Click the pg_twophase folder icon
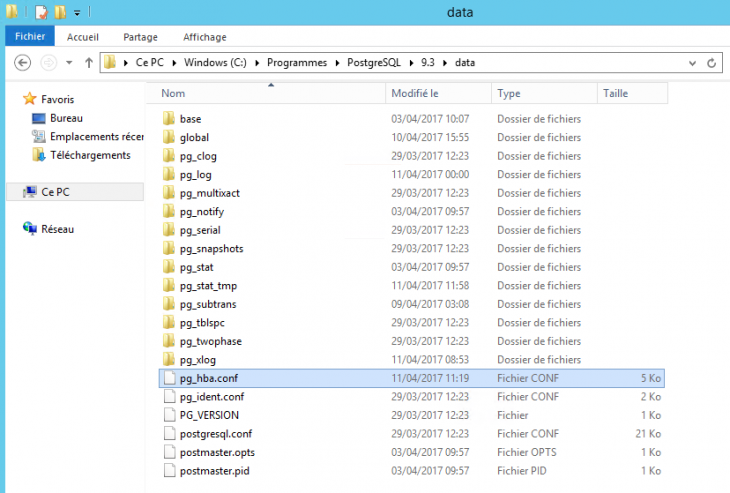The height and width of the screenshot is (493, 730). click(x=169, y=341)
